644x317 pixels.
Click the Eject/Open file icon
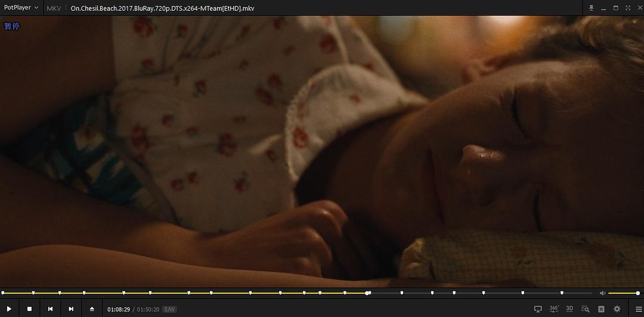pyautogui.click(x=92, y=309)
